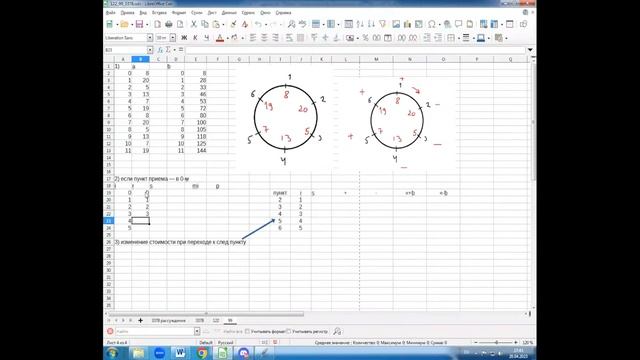The height and width of the screenshot is (360, 640).
Task: Click the background color bucket icon
Action: click(234, 38)
